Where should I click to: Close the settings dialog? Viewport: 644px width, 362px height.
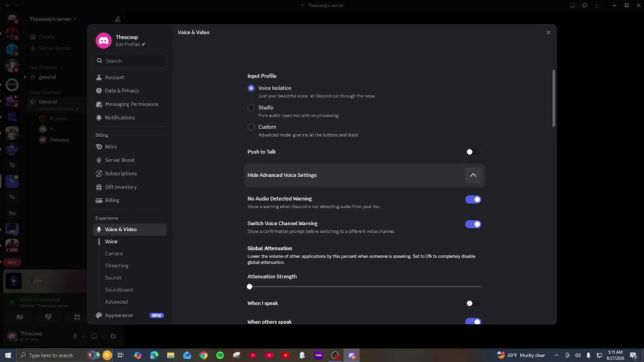pos(548,33)
